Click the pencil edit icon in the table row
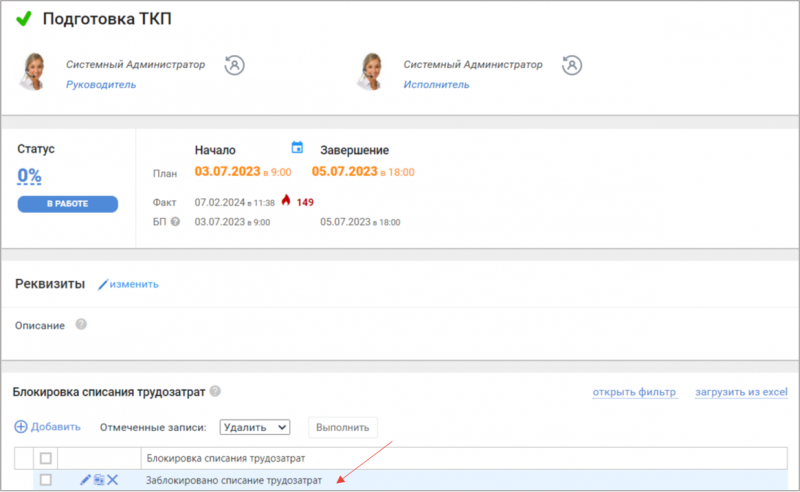This screenshot has width=800, height=492. coord(85,481)
